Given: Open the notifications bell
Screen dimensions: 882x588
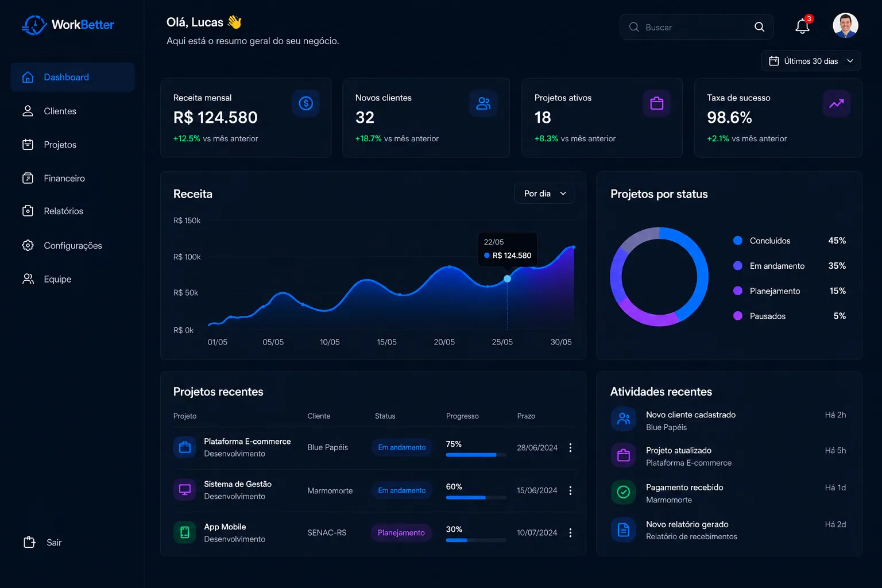Looking at the screenshot, I should pos(802,26).
